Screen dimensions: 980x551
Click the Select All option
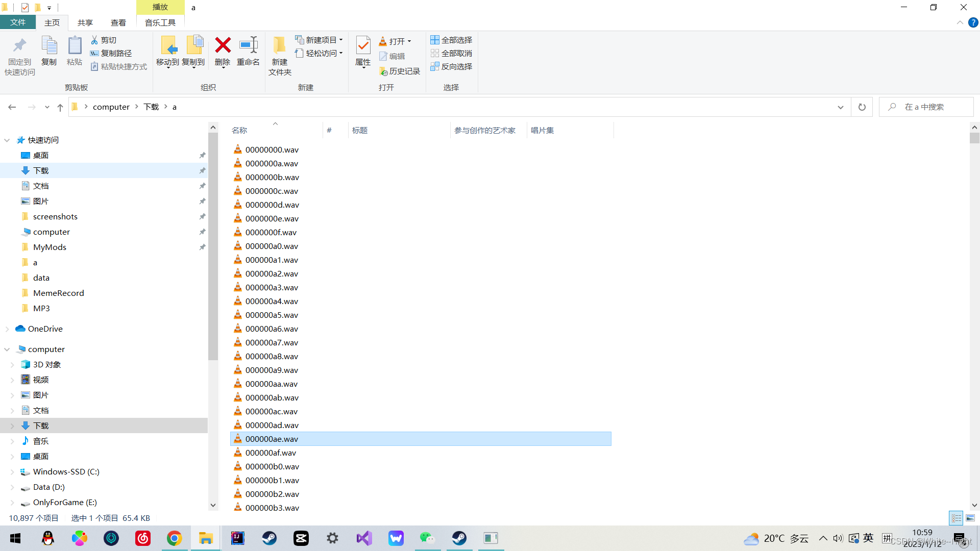451,40
